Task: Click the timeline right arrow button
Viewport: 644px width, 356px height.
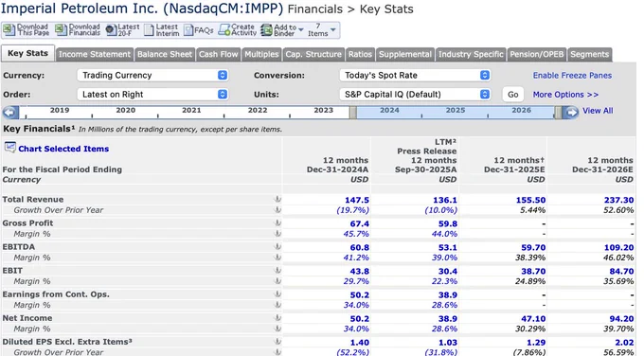Action: click(570, 112)
